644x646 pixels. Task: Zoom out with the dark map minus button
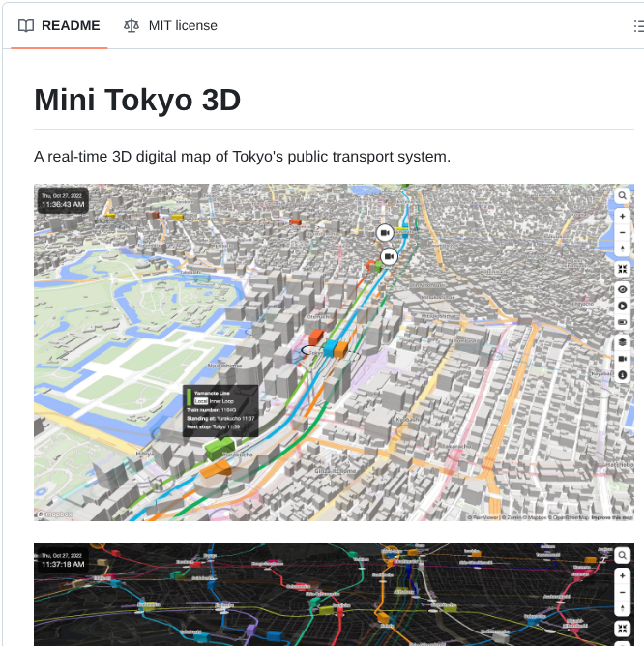click(x=622, y=592)
